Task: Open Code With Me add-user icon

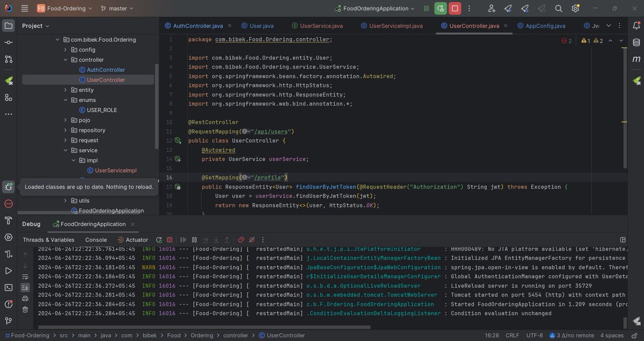Action: coord(492,9)
